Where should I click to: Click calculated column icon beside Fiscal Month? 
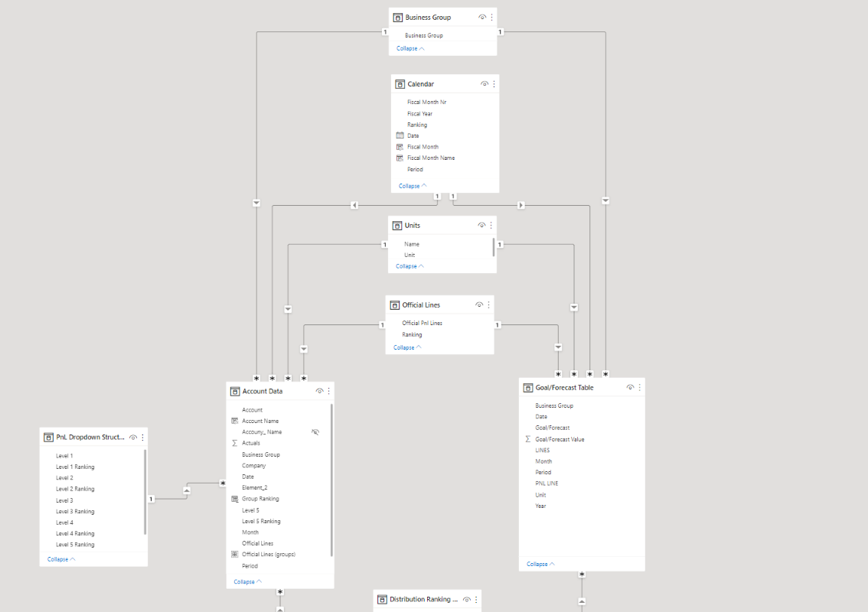400,147
